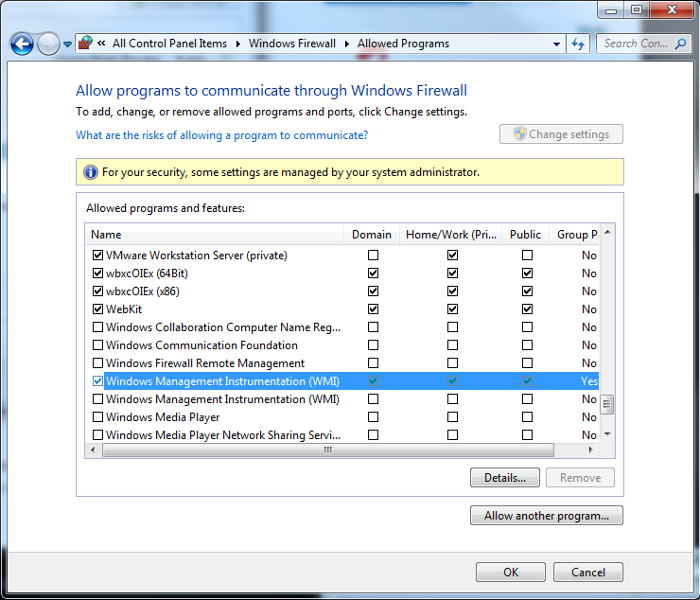700x600 pixels.
Task: Check the Windows Media Player checkbox
Action: pos(97,417)
